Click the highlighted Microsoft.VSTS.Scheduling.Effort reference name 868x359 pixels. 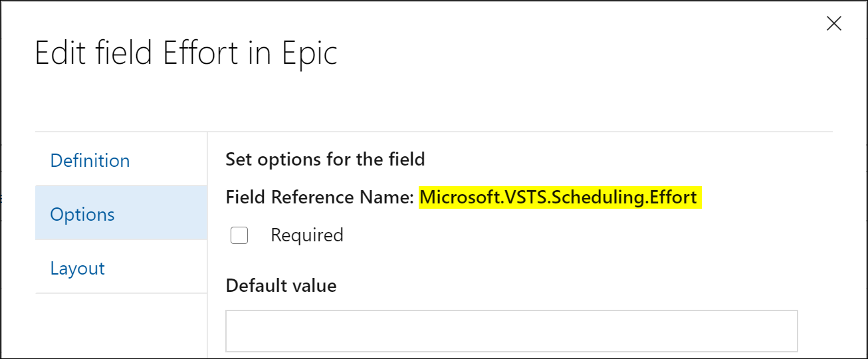tap(560, 197)
